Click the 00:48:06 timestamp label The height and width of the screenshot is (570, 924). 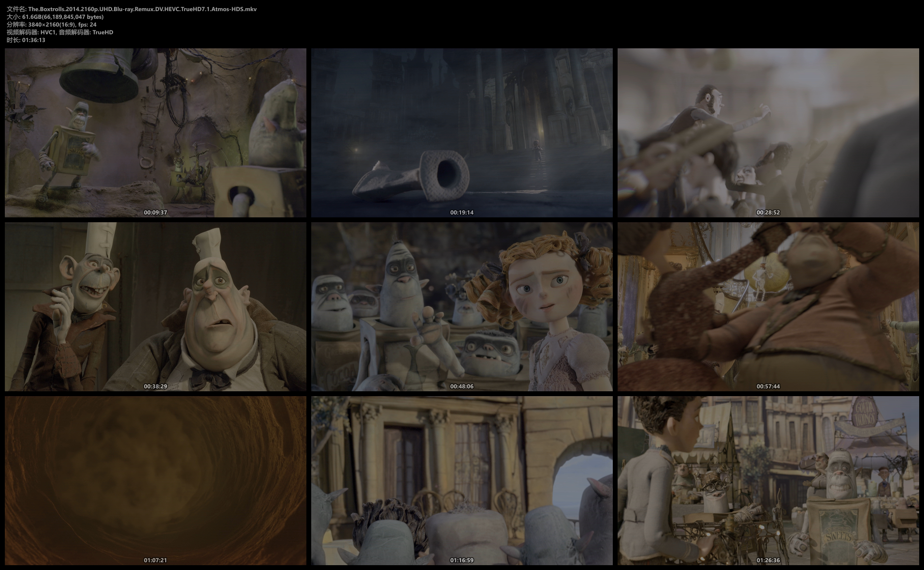[x=462, y=386]
